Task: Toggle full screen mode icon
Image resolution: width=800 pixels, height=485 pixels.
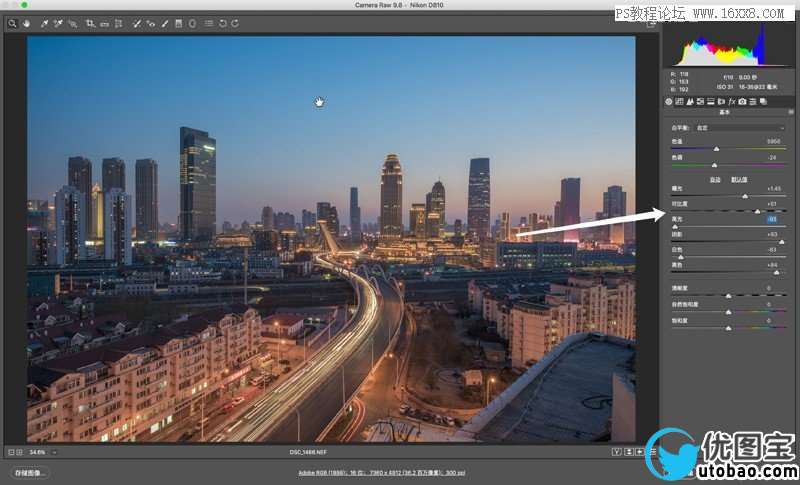Action: [x=650, y=23]
